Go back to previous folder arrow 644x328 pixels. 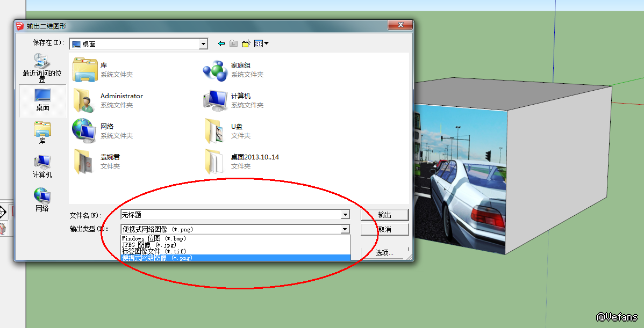221,43
